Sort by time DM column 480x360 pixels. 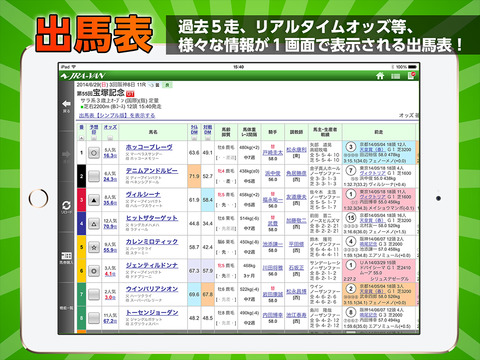click(x=194, y=138)
